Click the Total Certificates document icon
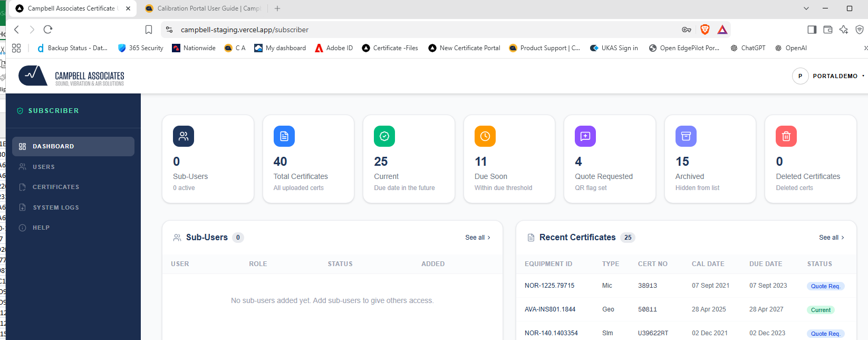The height and width of the screenshot is (340, 868). point(284,136)
